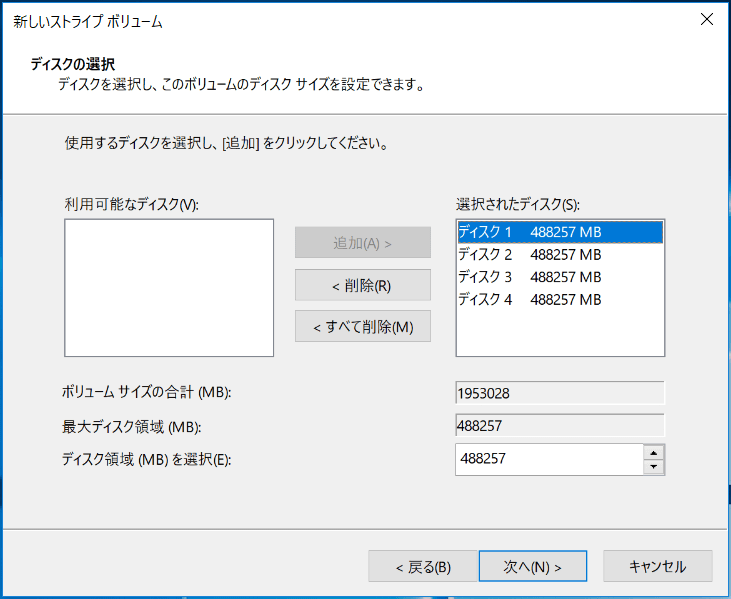Click the 最大ディスク領域 (MB): label
731x599 pixels.
coord(131,427)
